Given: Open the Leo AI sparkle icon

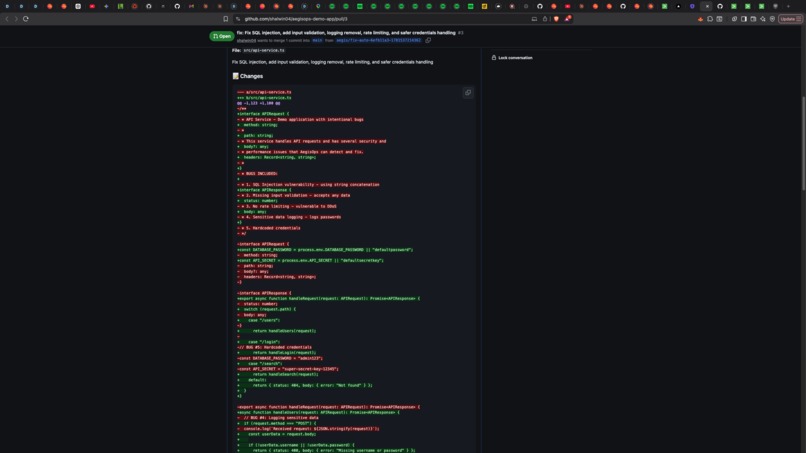Looking at the screenshot, I should coord(763,19).
